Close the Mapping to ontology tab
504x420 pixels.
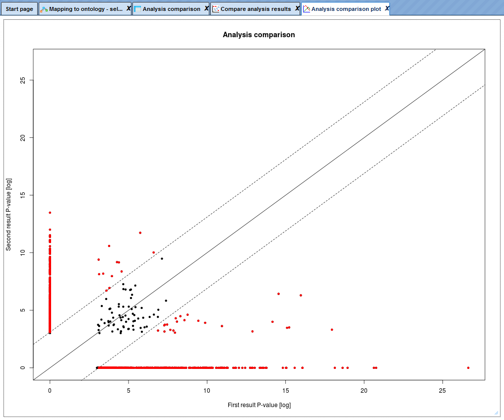click(x=128, y=8)
